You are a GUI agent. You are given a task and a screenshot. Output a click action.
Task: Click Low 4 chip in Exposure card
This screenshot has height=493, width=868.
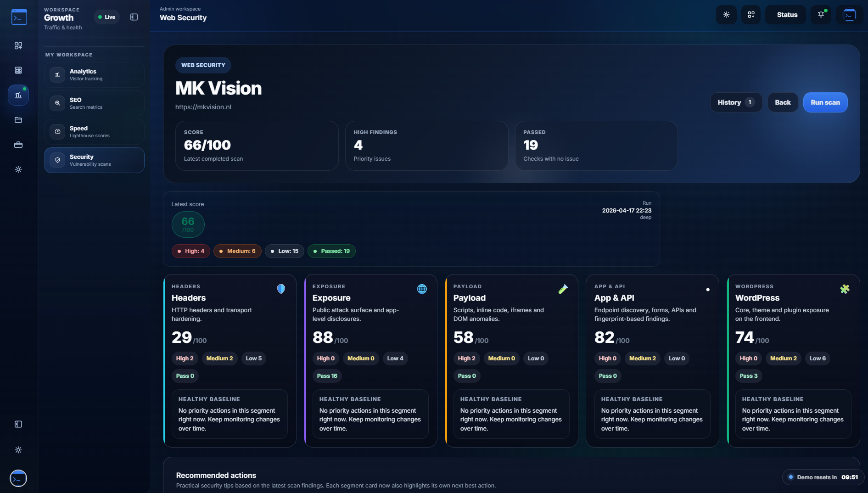click(x=395, y=359)
